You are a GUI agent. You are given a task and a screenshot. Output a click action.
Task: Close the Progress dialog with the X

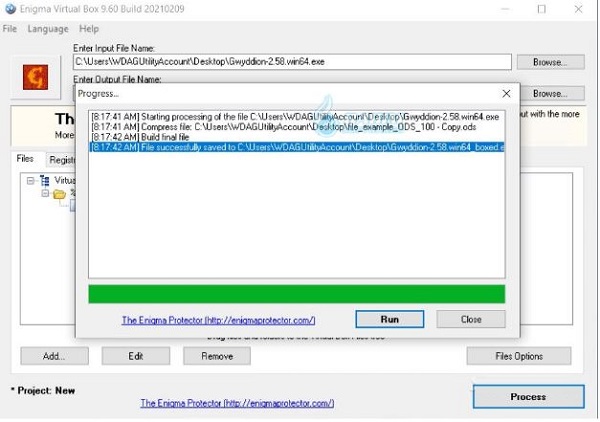(506, 94)
